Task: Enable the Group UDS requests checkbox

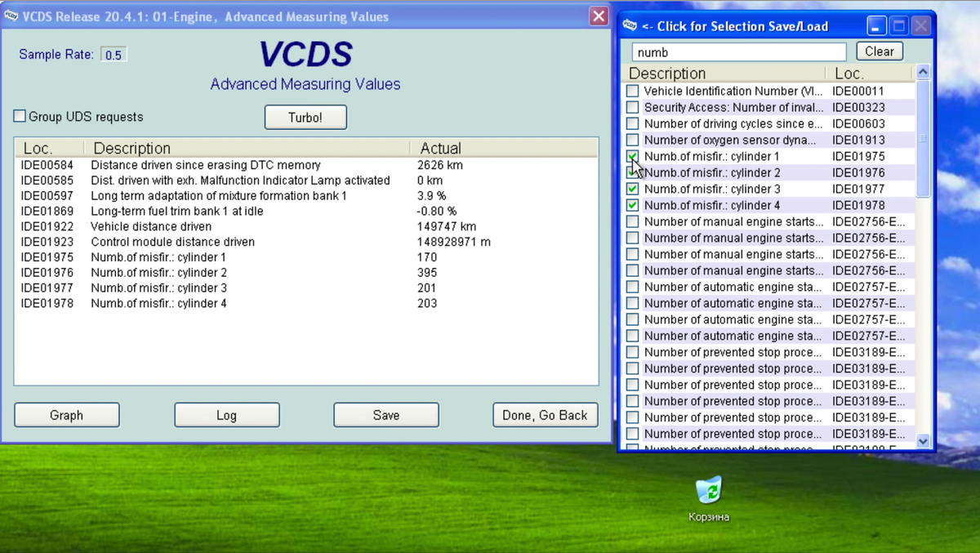Action: (x=20, y=116)
